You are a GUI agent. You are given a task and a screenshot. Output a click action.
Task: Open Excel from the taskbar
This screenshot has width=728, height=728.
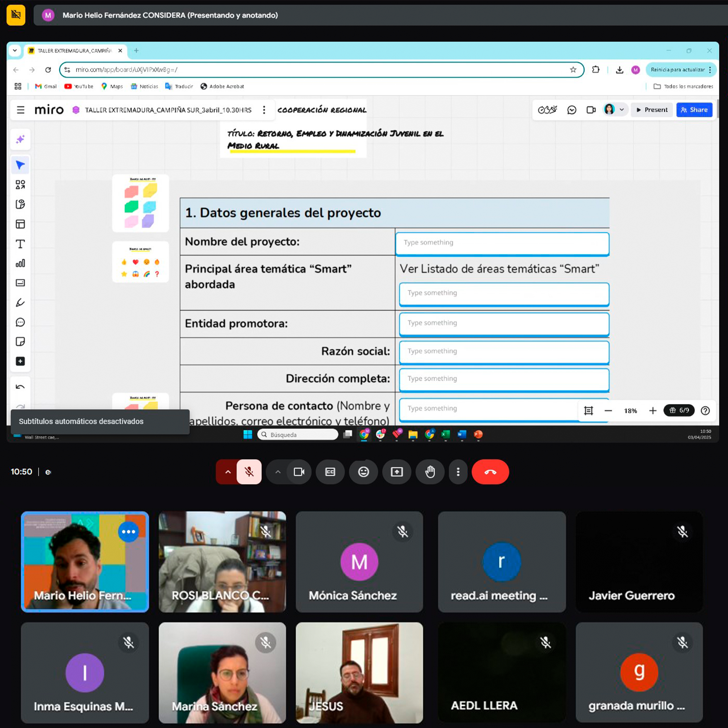point(446,435)
